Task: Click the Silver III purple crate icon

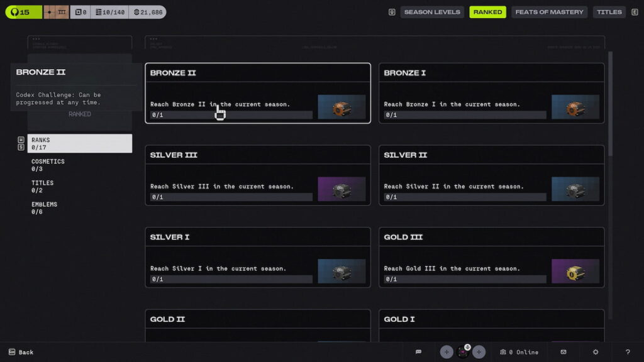Action: point(341,189)
